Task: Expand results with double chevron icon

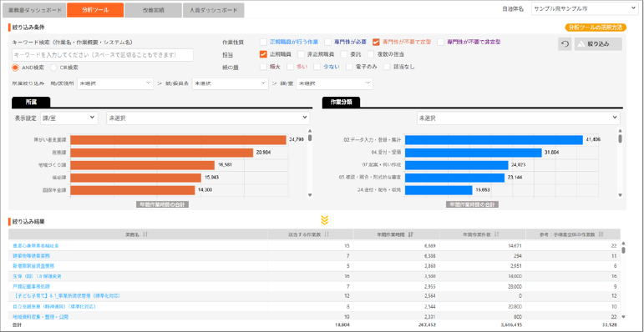Action: (x=324, y=220)
